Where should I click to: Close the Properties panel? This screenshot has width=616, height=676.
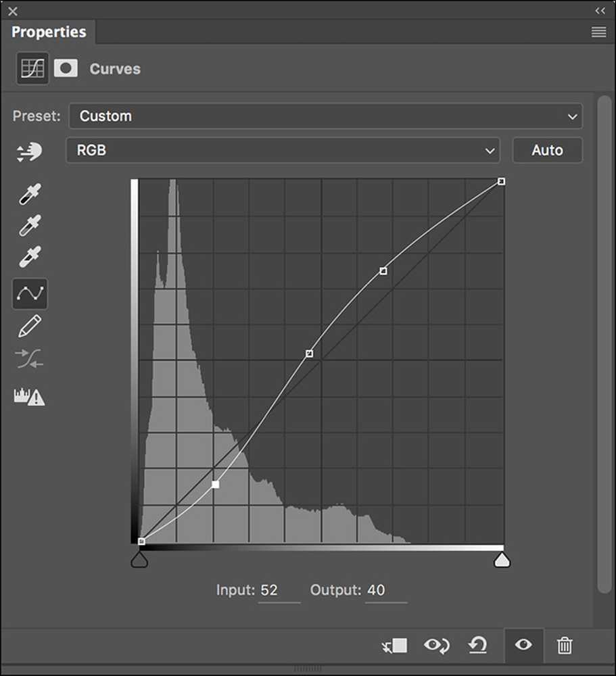coord(13,11)
